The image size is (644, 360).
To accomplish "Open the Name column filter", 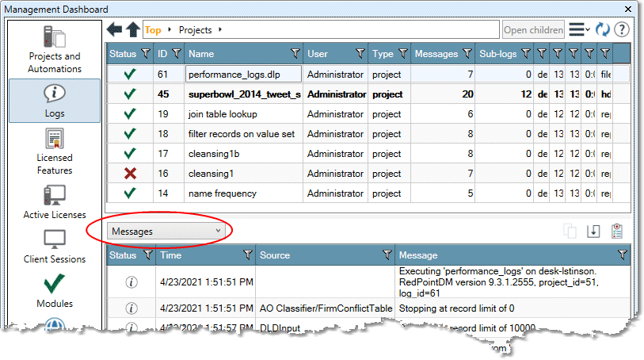I will tap(295, 54).
